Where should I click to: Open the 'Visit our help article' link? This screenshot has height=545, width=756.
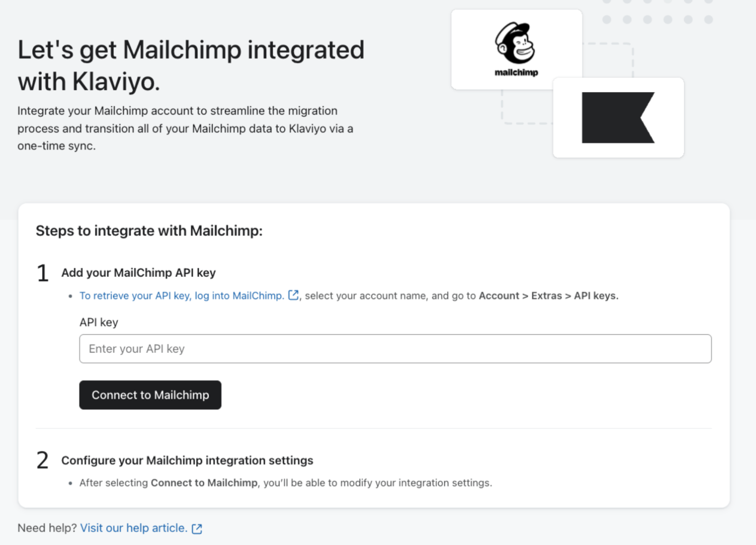(134, 528)
